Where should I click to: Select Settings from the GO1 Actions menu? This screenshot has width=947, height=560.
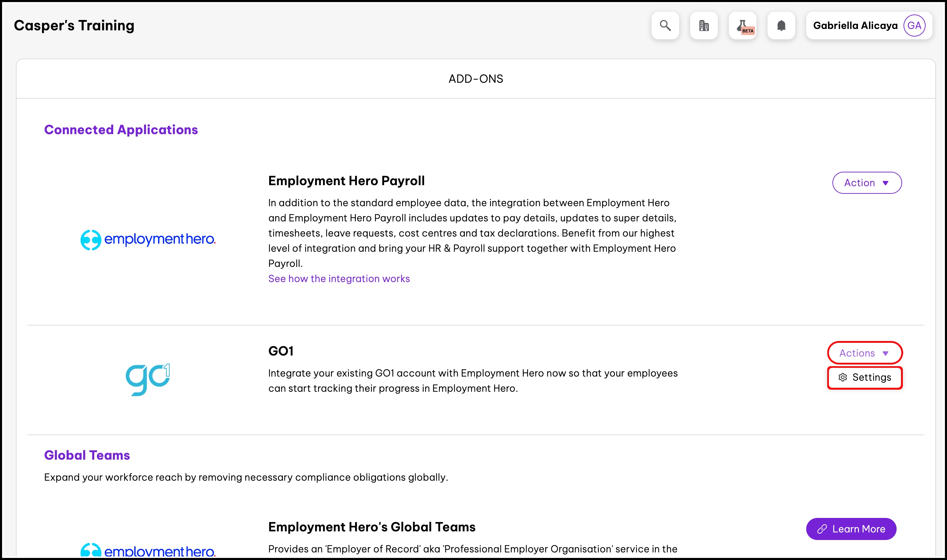[x=871, y=377]
